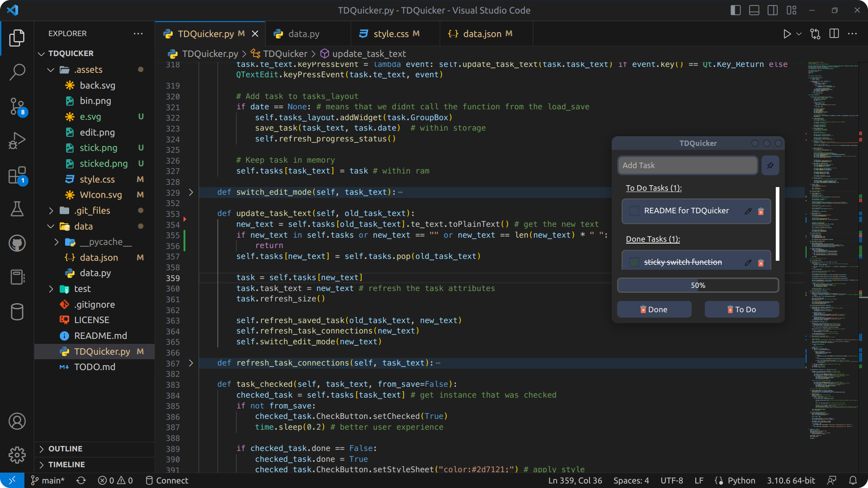This screenshot has height=488, width=868.
Task: Click the Add Task input field
Action: click(687, 165)
